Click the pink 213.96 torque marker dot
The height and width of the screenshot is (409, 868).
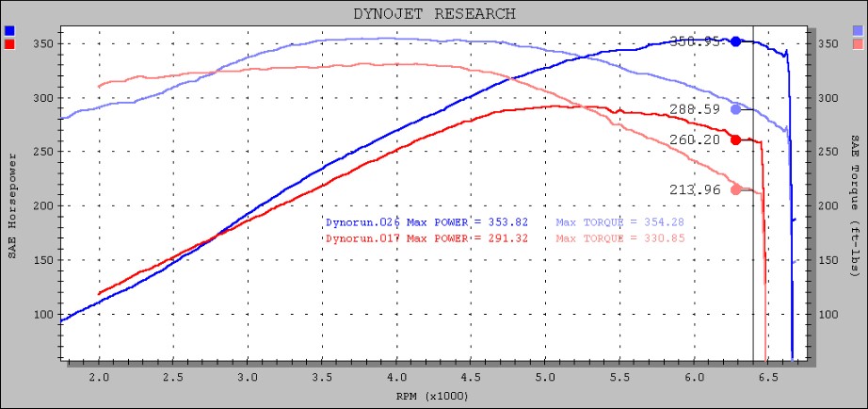point(736,189)
